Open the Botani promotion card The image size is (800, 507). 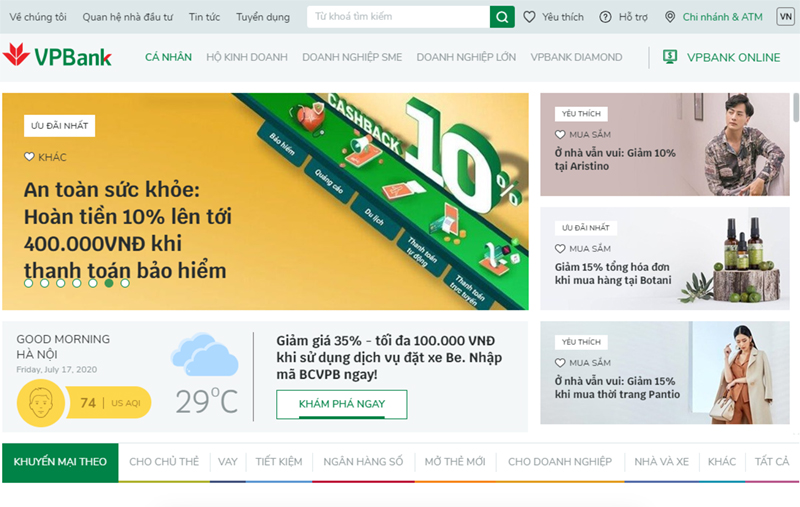[665, 259]
